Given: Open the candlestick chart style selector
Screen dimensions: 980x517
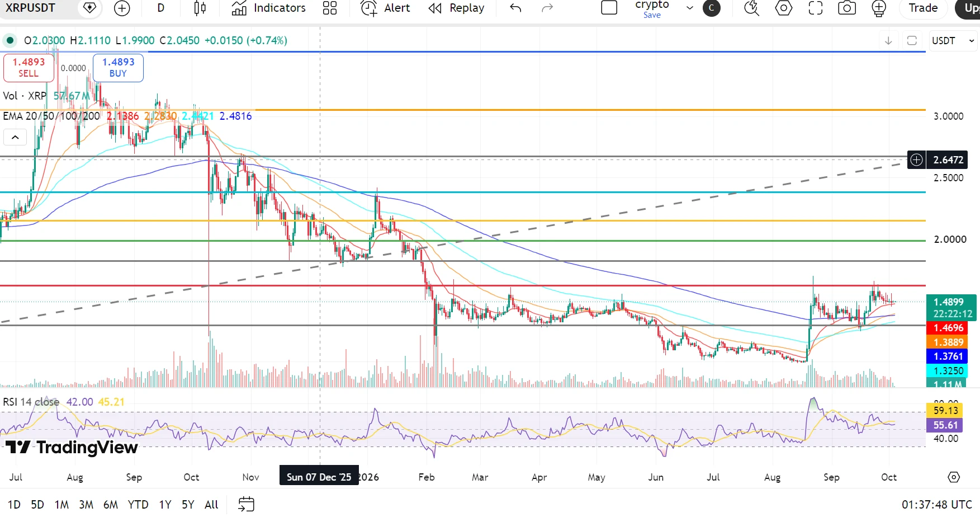Looking at the screenshot, I should pos(200,8).
